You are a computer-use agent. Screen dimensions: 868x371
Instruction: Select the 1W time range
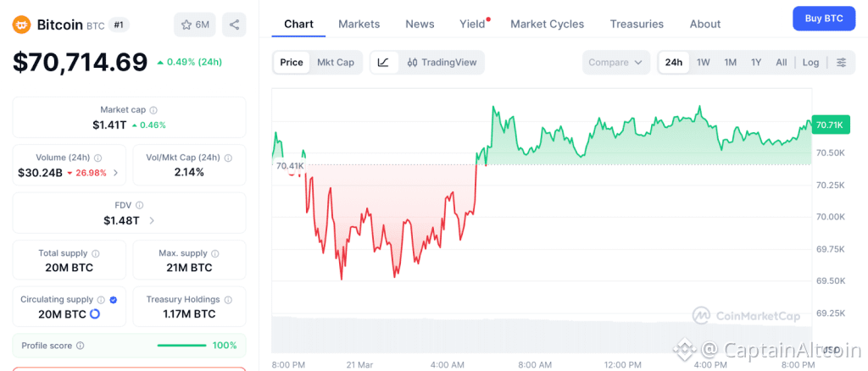[704, 63]
